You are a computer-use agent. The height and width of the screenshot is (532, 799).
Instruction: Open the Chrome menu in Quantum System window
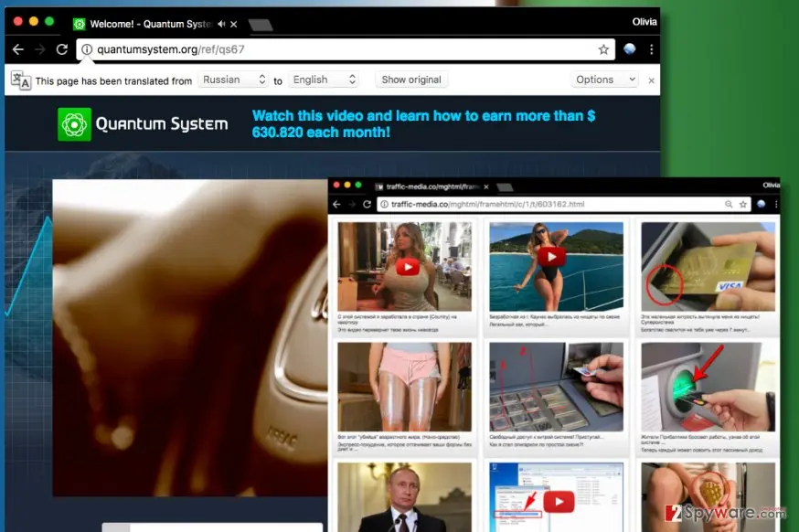pos(651,49)
